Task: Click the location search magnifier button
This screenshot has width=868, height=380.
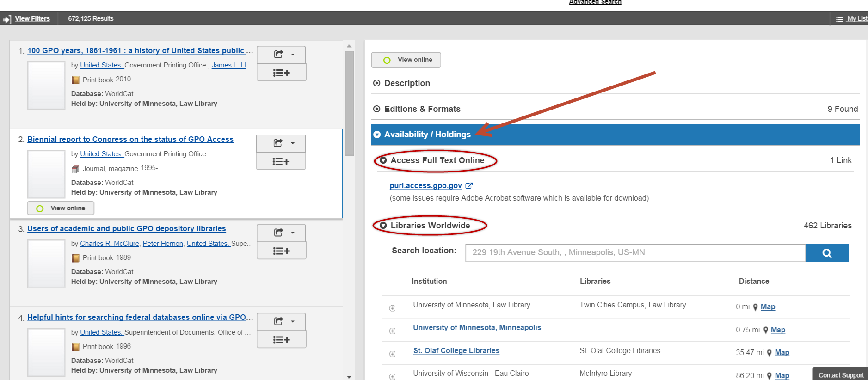Action: [x=827, y=253]
